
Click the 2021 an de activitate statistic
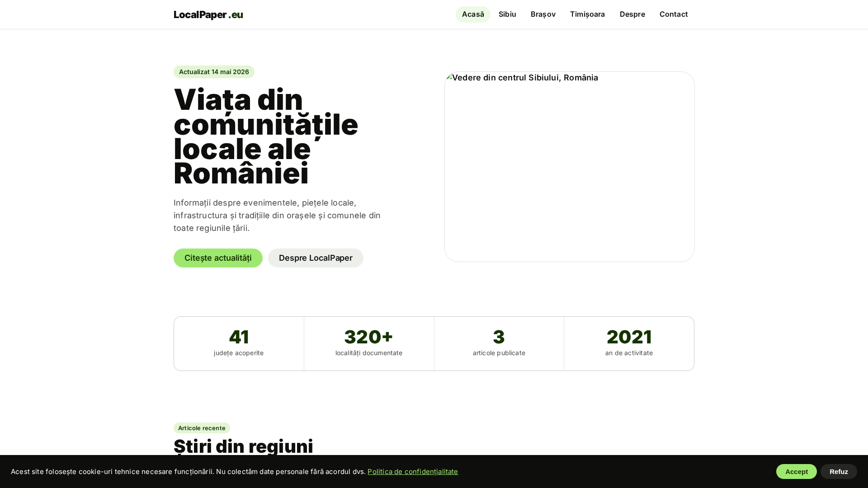(x=629, y=343)
